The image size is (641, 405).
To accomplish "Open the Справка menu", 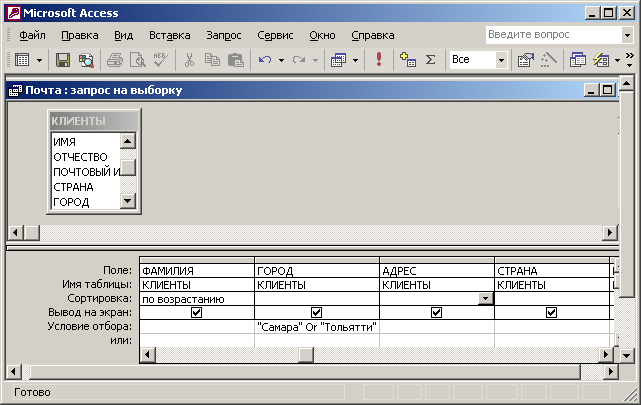I will (x=373, y=36).
